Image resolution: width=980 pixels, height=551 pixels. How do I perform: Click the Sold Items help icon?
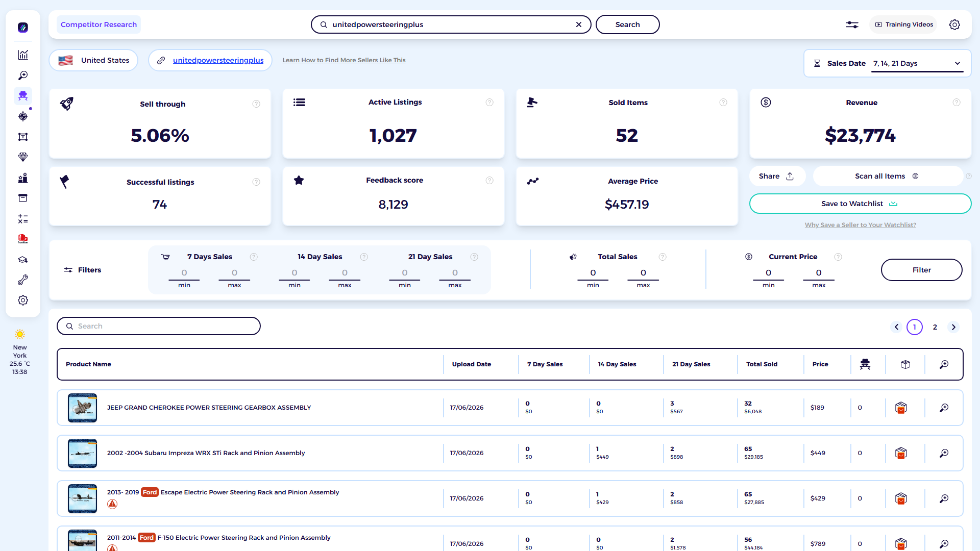(723, 103)
